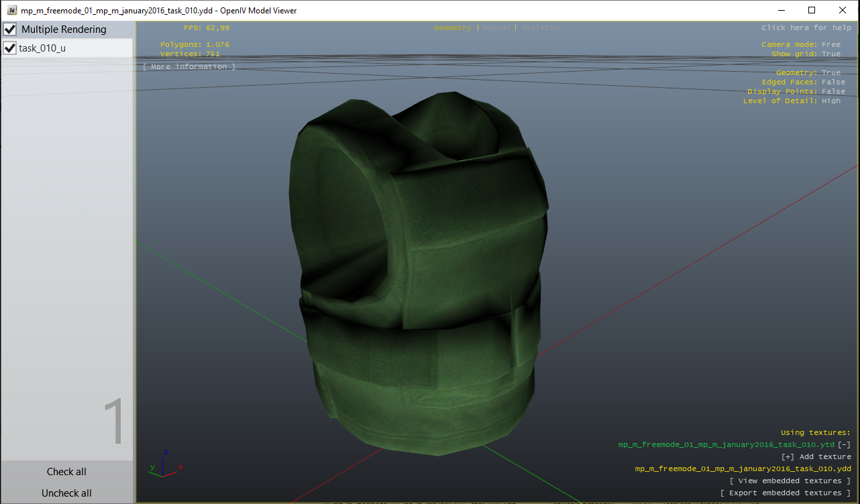Select the Geometry tab
The height and width of the screenshot is (504, 860).
453,27
